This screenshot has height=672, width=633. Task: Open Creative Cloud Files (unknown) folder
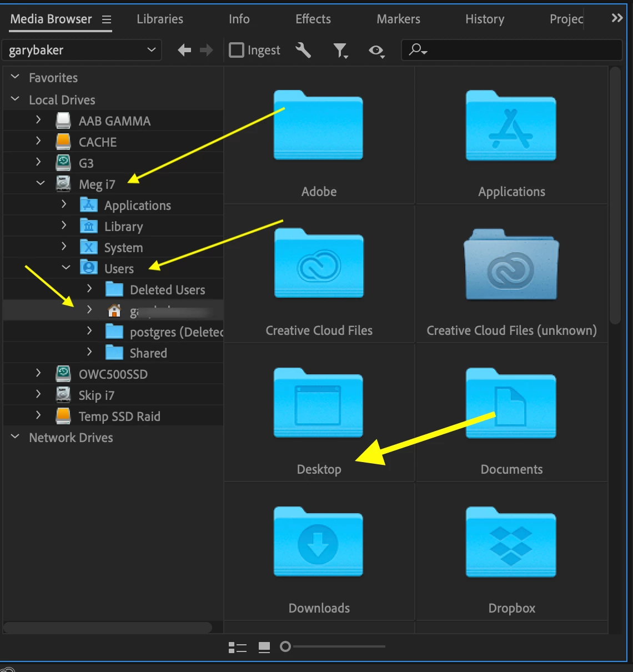511,264
